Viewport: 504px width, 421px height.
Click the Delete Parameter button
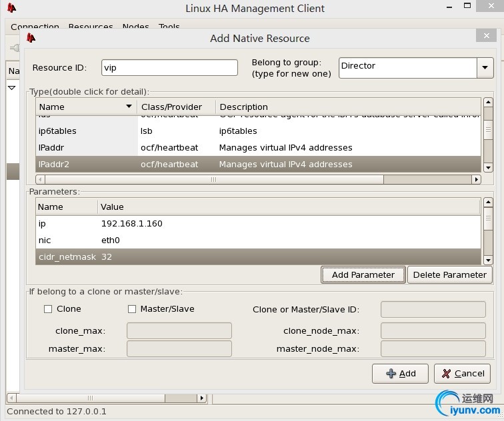pos(450,275)
